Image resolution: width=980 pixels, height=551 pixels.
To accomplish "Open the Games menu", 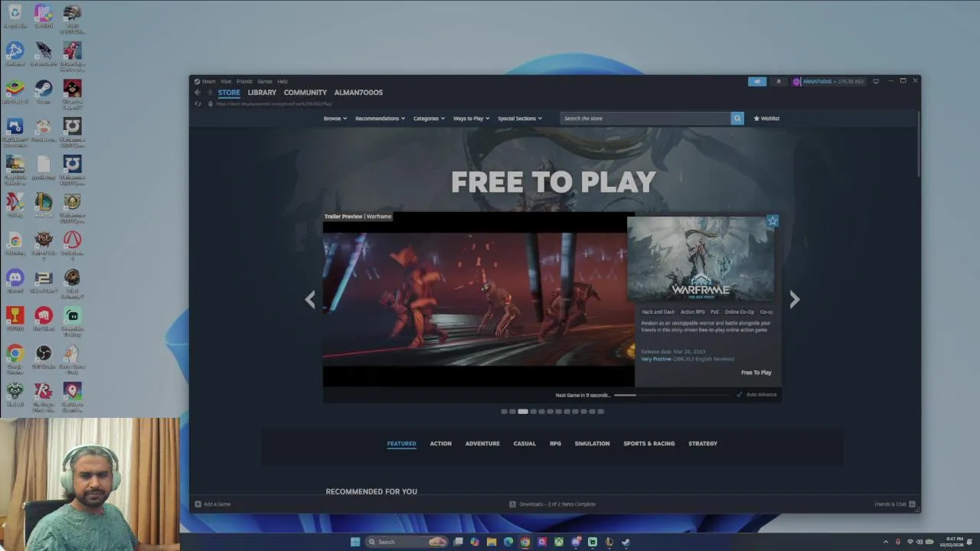I will [x=264, y=81].
